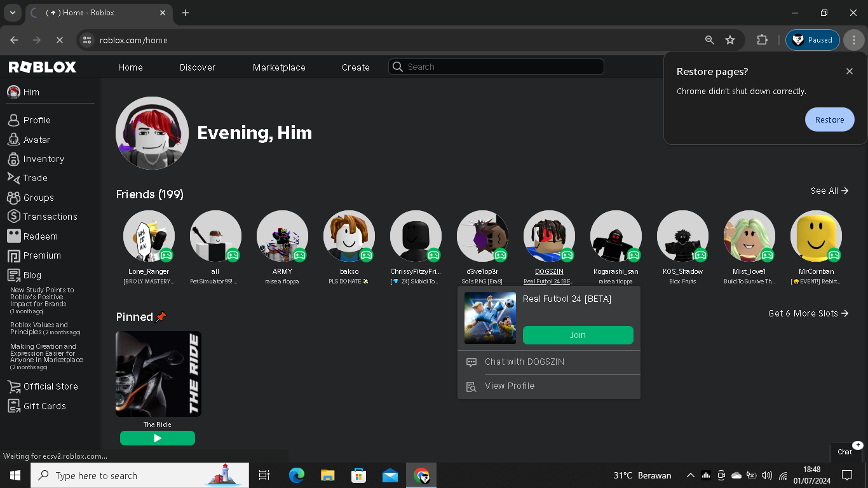868x488 pixels.
Task: Open Chrome extensions puzzle icon
Action: 762,40
